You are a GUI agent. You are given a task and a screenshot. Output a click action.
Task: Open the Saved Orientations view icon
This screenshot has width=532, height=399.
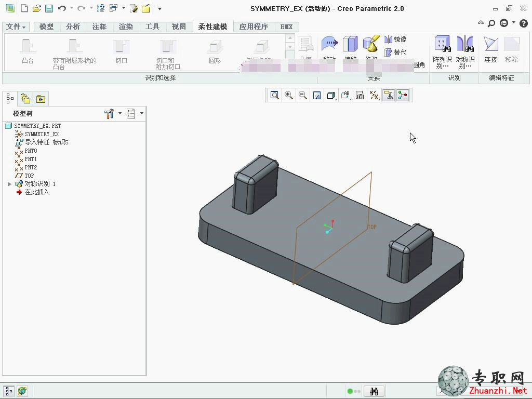[x=345, y=96]
